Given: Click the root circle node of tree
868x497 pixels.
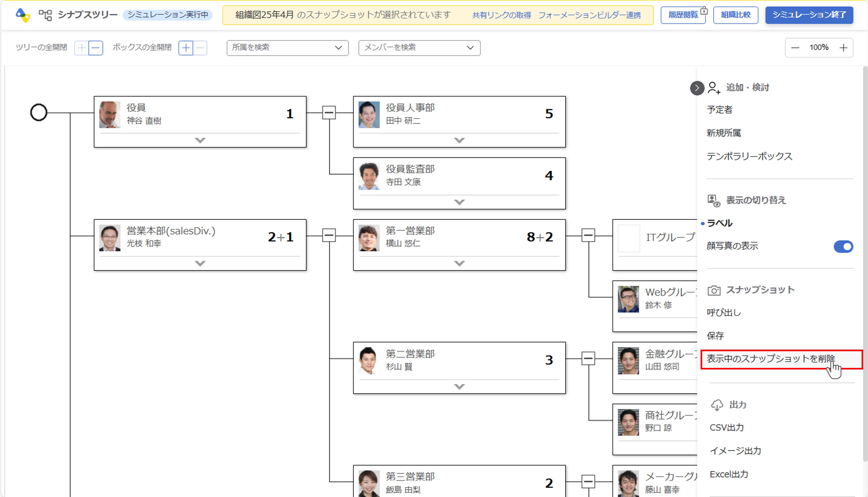Looking at the screenshot, I should [39, 112].
